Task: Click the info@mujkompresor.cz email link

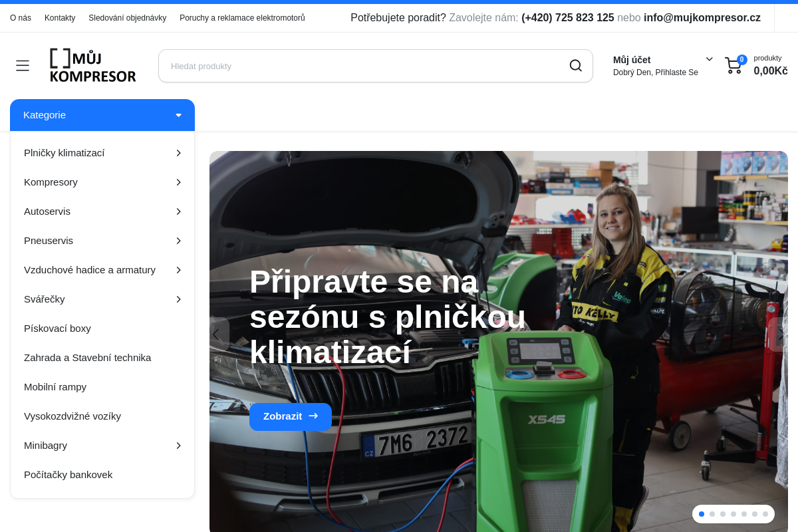Action: [x=702, y=18]
